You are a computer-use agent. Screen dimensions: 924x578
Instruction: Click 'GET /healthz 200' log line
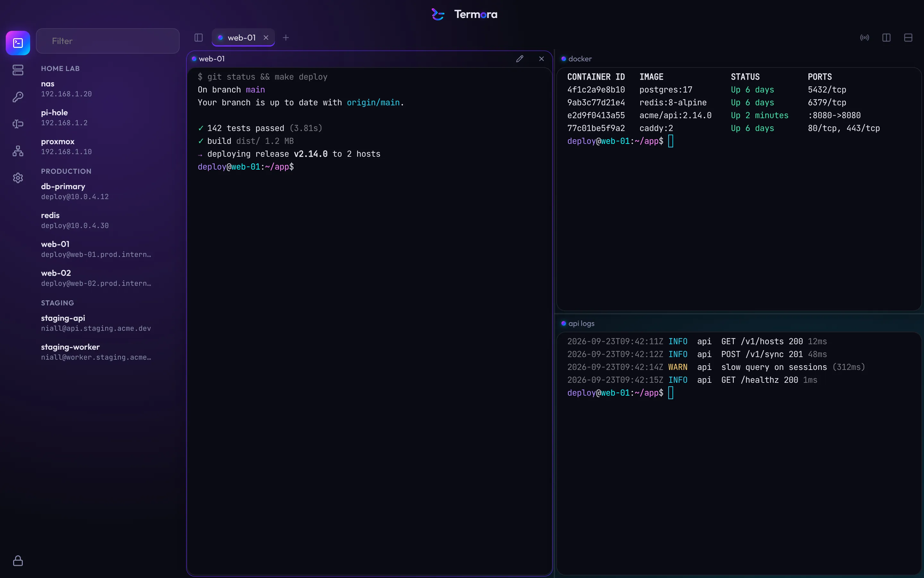click(759, 380)
